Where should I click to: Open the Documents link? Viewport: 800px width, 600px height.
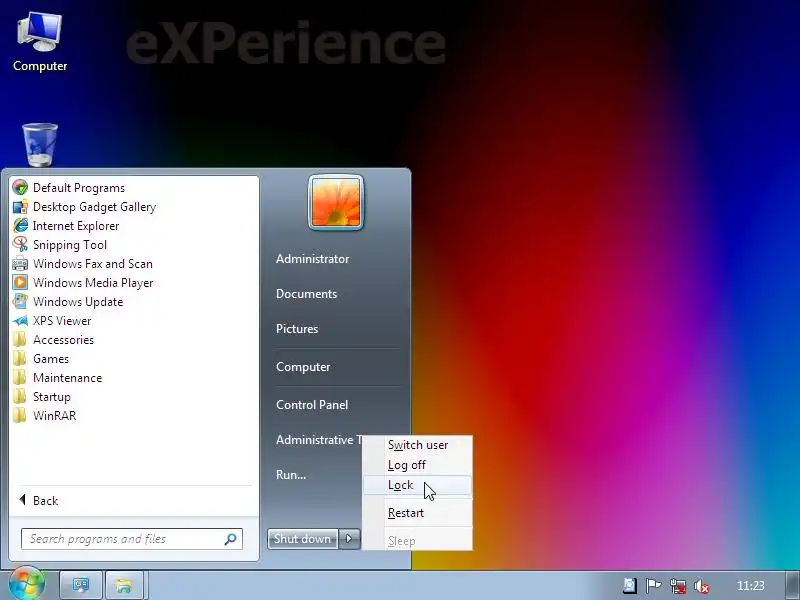coord(307,294)
